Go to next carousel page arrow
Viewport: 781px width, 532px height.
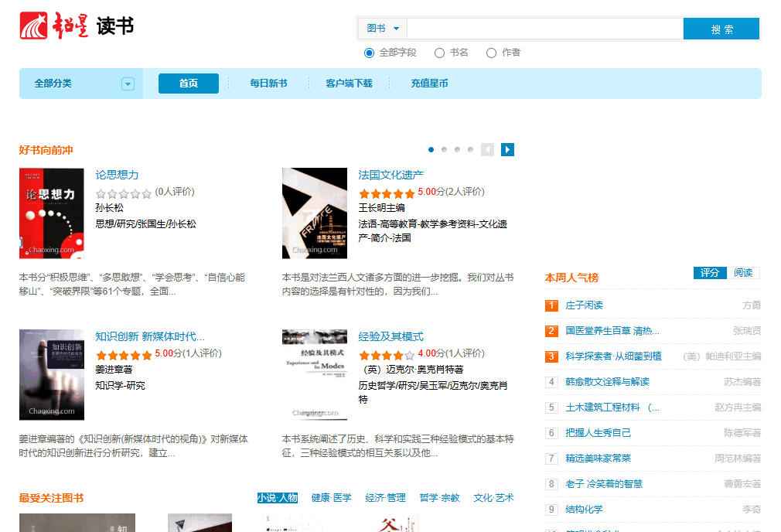click(507, 150)
